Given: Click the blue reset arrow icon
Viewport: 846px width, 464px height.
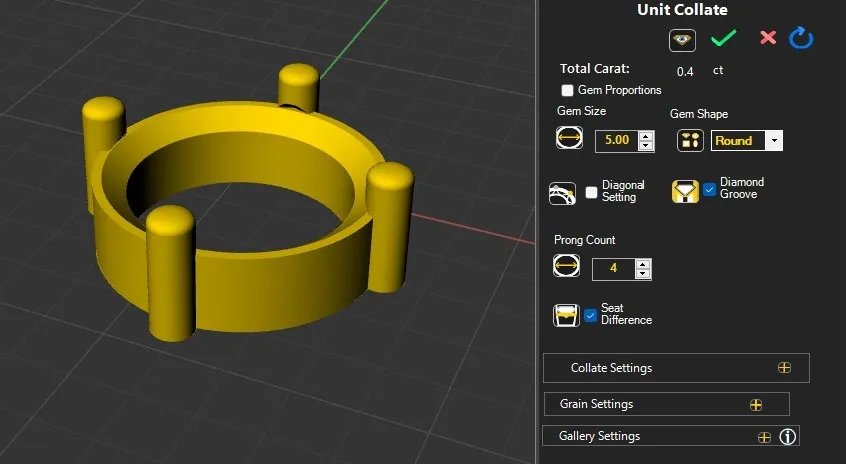Looking at the screenshot, I should [x=801, y=38].
